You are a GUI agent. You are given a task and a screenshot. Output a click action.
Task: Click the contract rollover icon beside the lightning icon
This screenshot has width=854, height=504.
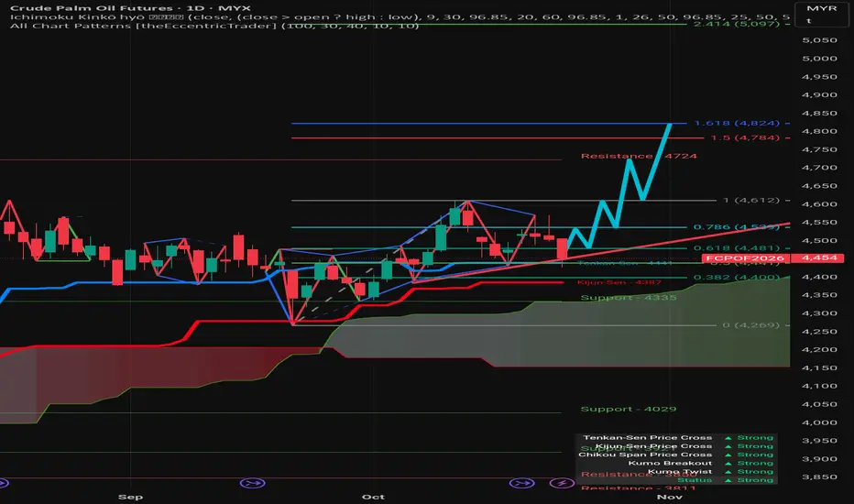521,483
